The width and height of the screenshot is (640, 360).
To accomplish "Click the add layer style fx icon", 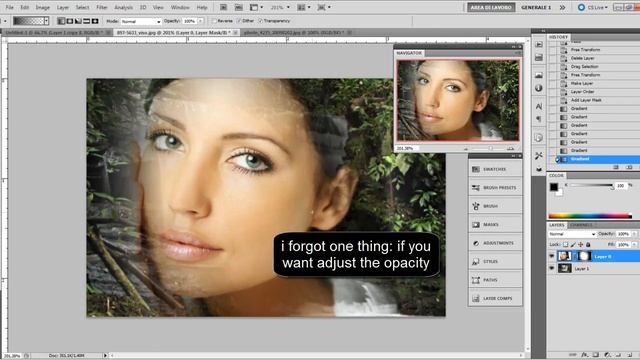I will 584,355.
